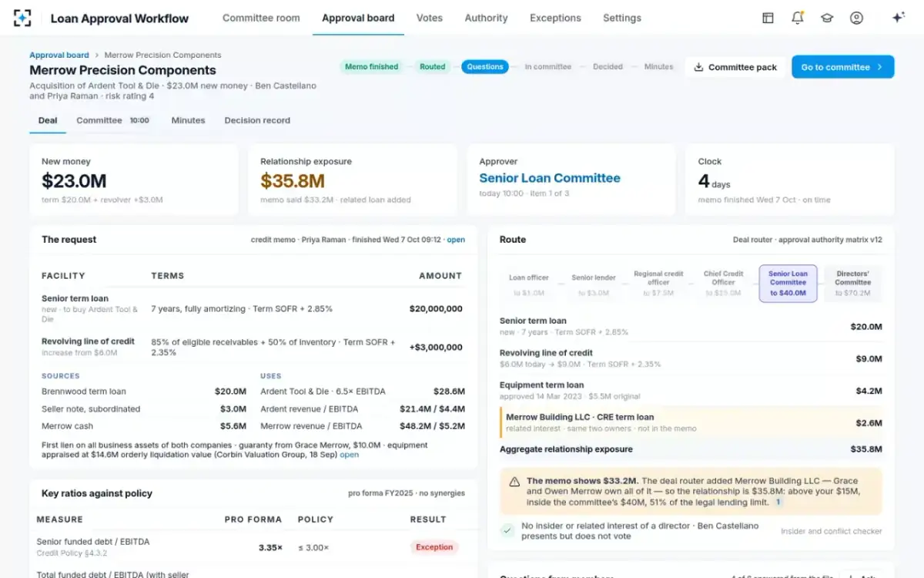Click the Minutes stage in progress tracker
The height and width of the screenshot is (578, 924).
[x=658, y=67]
